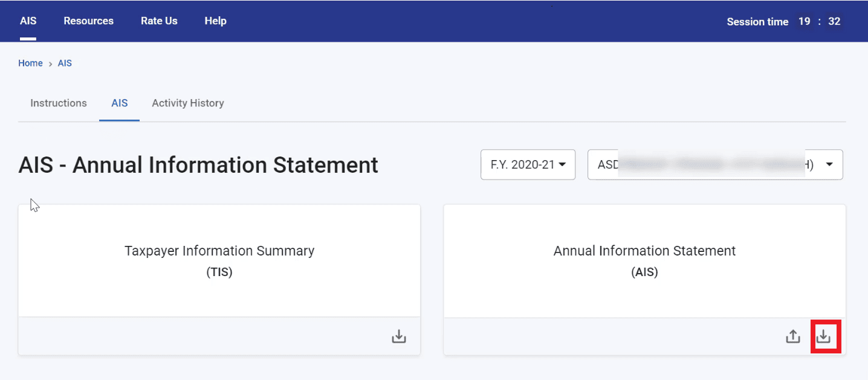Viewport: 868px width, 380px height.
Task: Click the AIS breadcrumb link
Action: click(x=65, y=63)
